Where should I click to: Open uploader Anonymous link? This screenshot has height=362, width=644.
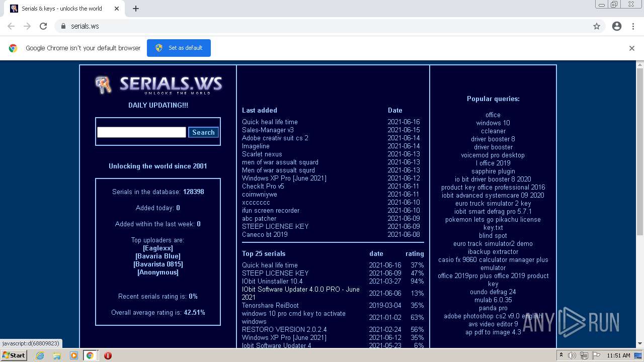pyautogui.click(x=158, y=272)
